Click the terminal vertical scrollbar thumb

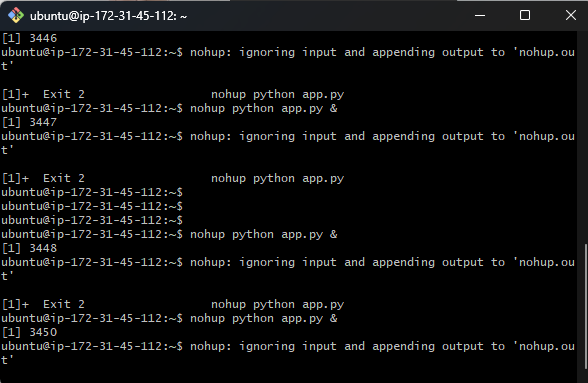pyautogui.click(x=586, y=306)
